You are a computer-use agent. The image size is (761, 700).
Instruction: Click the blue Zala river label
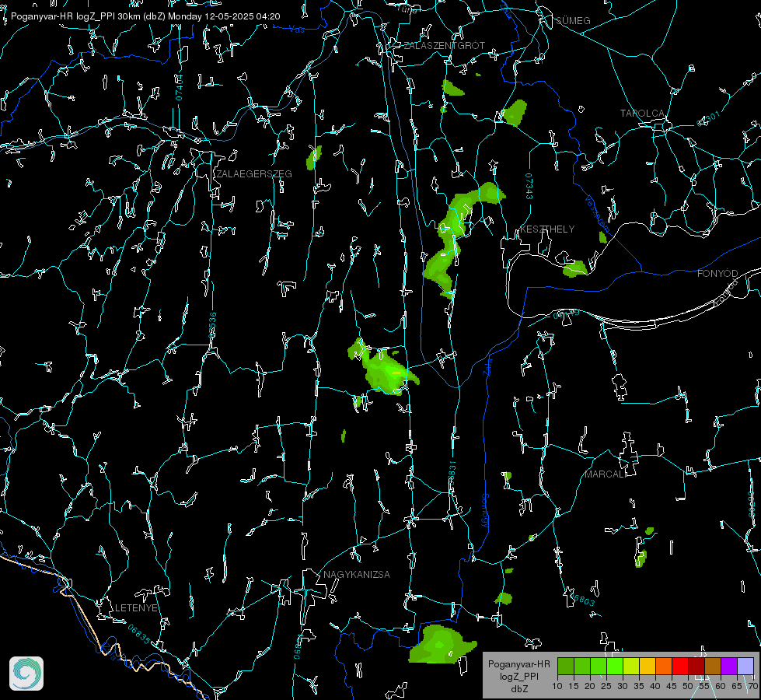(487, 366)
